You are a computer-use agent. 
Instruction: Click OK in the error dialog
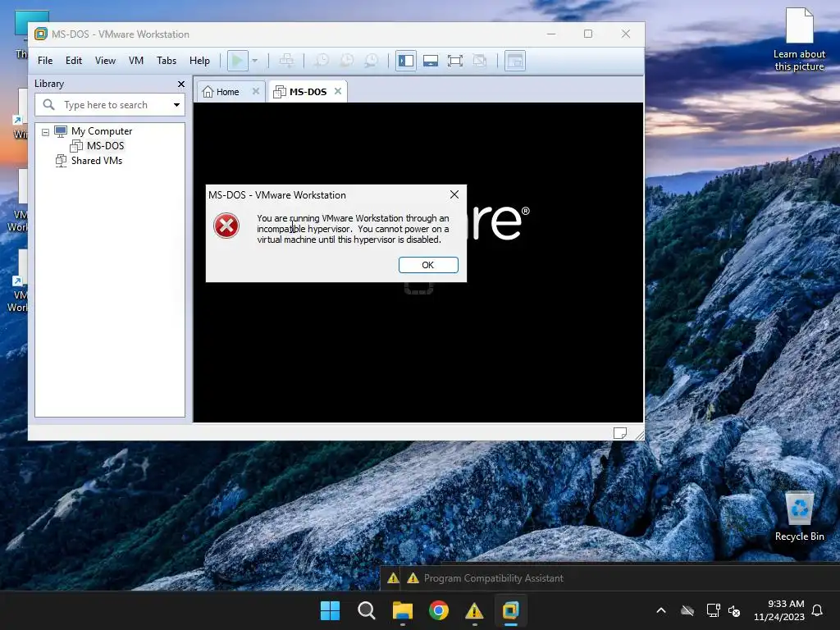[428, 265]
